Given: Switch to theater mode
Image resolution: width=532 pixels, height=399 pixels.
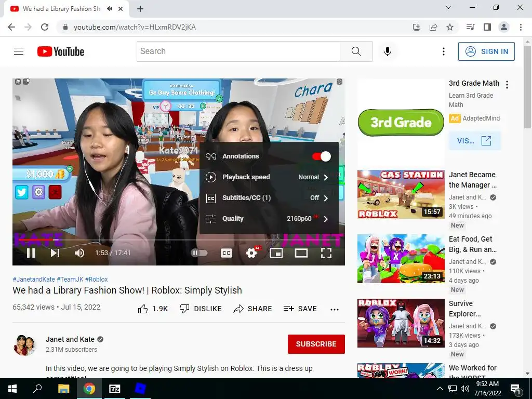Looking at the screenshot, I should pyautogui.click(x=301, y=253).
